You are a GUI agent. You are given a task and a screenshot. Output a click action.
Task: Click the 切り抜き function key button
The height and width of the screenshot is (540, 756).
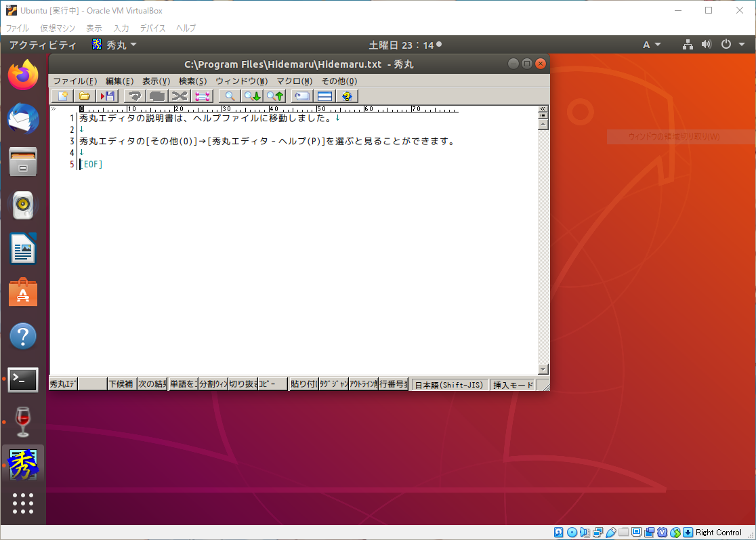[243, 383]
